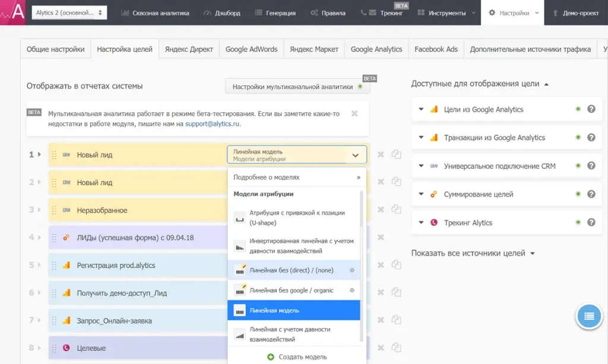Screen dimensions: 608x364
Task: Switch to Дополнительные источники трафика tab
Action: 530,49
